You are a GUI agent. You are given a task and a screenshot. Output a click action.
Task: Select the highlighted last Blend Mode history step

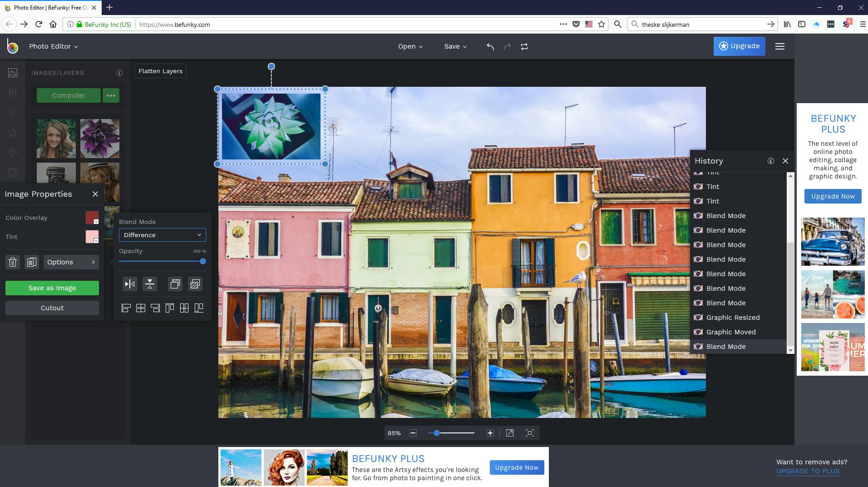tap(738, 347)
